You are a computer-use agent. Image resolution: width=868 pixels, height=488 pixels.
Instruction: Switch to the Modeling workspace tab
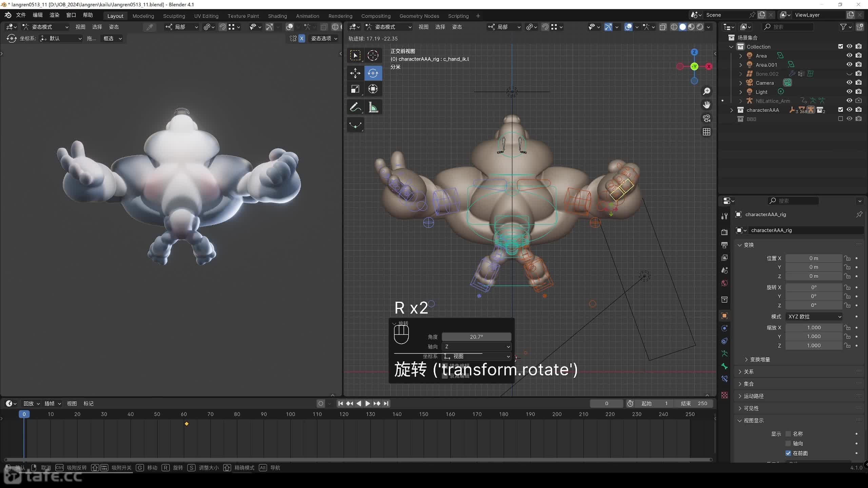coord(143,16)
